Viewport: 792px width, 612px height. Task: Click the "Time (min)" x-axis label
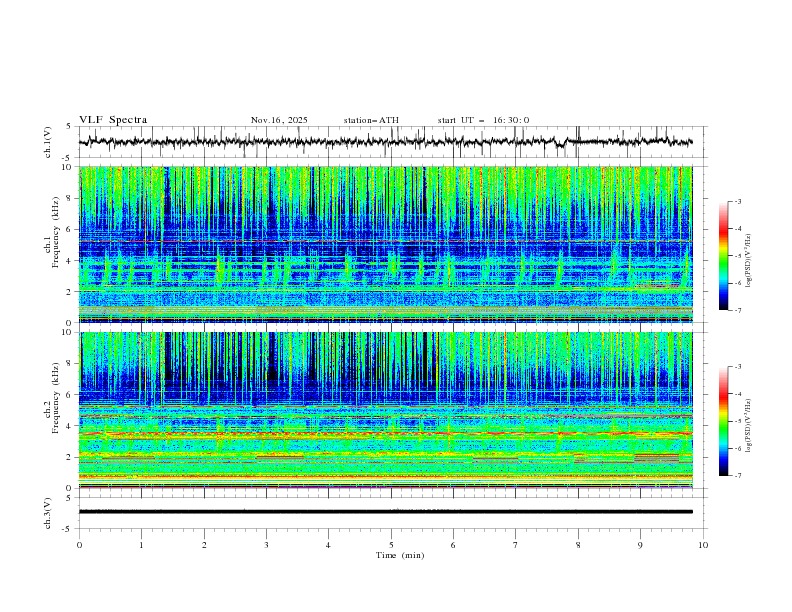(x=400, y=555)
